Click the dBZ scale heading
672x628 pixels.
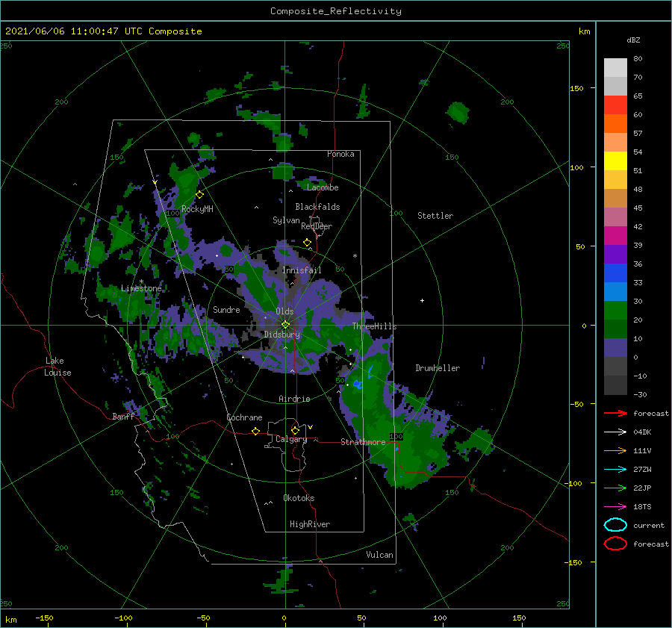(x=633, y=40)
